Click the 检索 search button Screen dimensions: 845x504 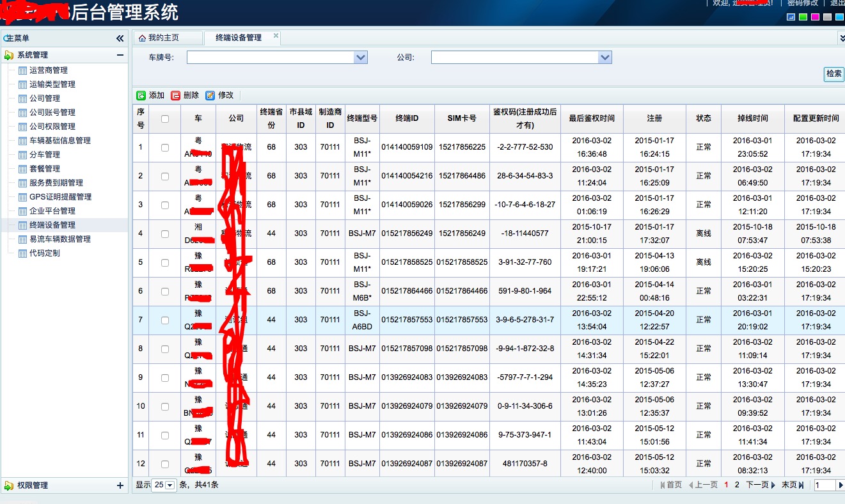point(833,74)
